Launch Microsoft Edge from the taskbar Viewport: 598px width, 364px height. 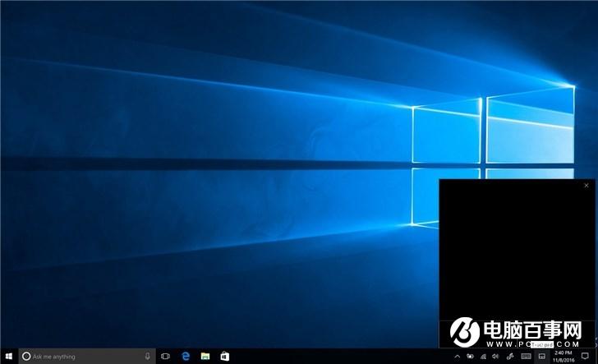pos(186,357)
